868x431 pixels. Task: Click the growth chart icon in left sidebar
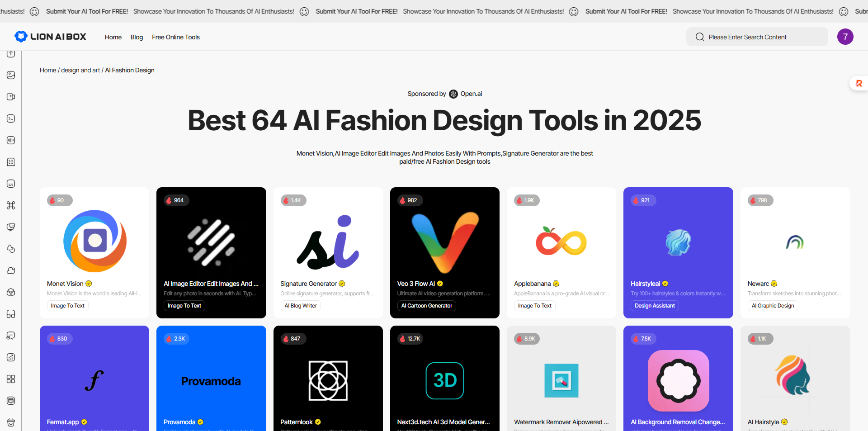click(11, 357)
